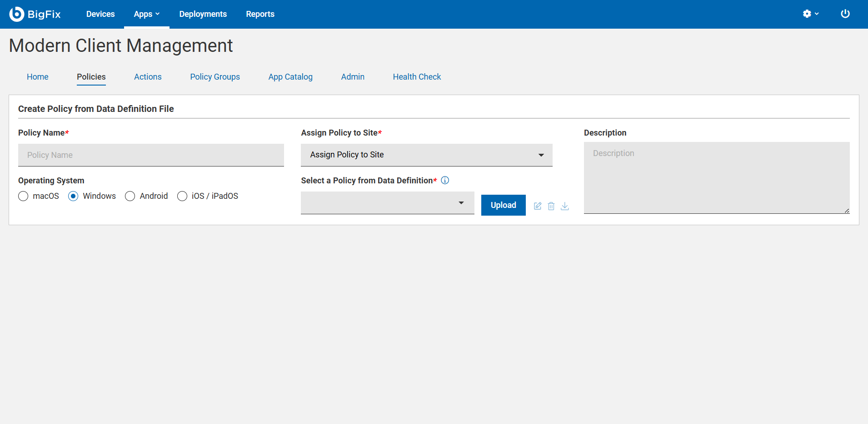Go to Deployments in the top navigation
The height and width of the screenshot is (424, 868).
point(203,14)
